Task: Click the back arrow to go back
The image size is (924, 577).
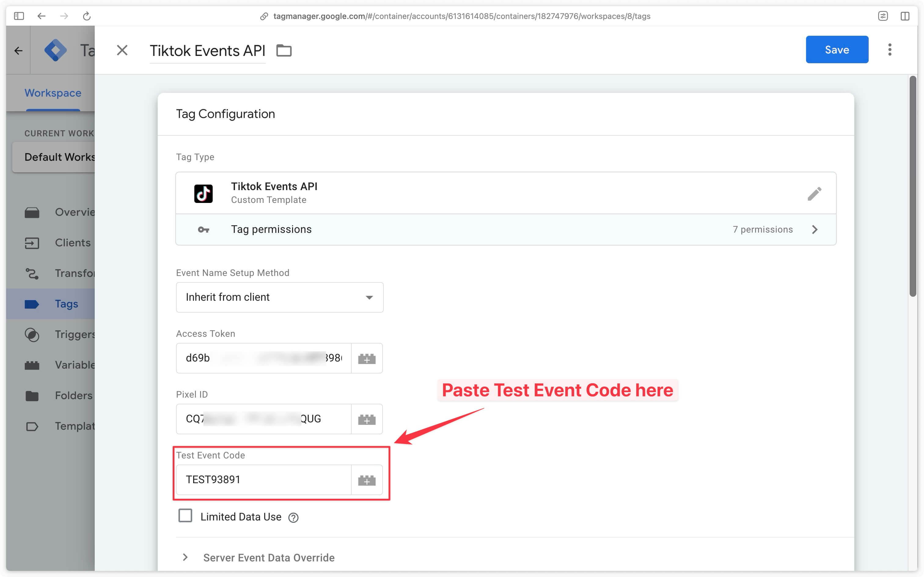Action: (x=41, y=15)
